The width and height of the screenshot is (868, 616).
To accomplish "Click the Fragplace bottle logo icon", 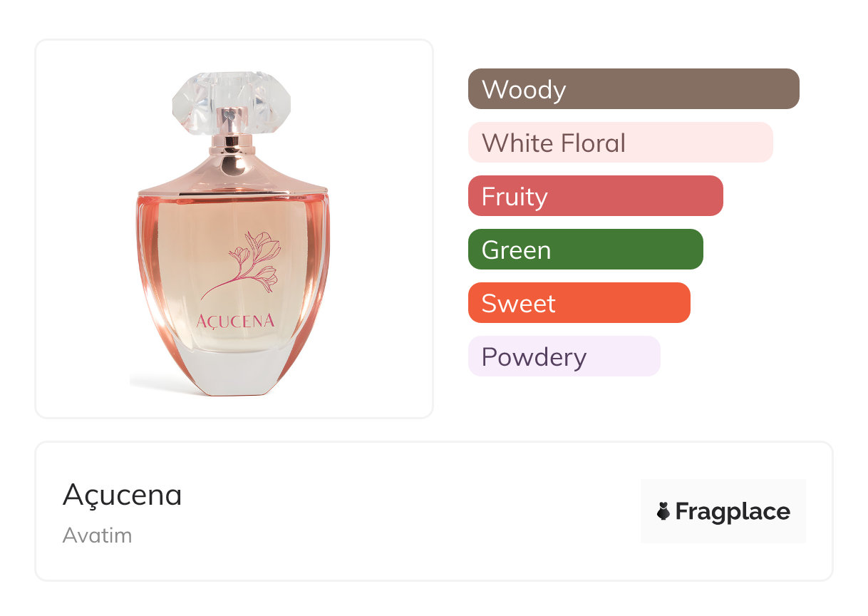I will click(x=663, y=511).
